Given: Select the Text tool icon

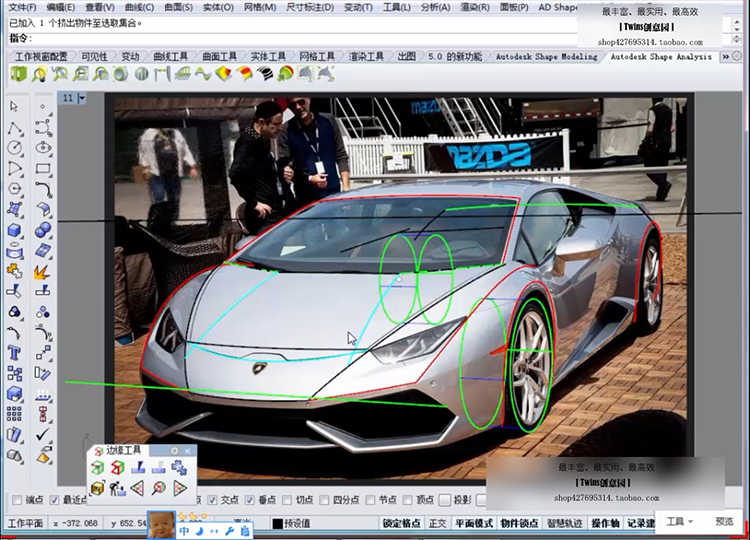Looking at the screenshot, I should pyautogui.click(x=14, y=352).
